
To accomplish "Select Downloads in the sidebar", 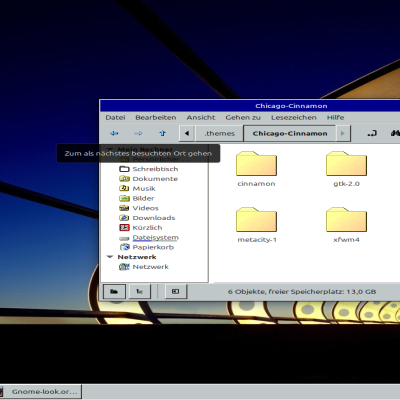I will [x=147, y=218].
